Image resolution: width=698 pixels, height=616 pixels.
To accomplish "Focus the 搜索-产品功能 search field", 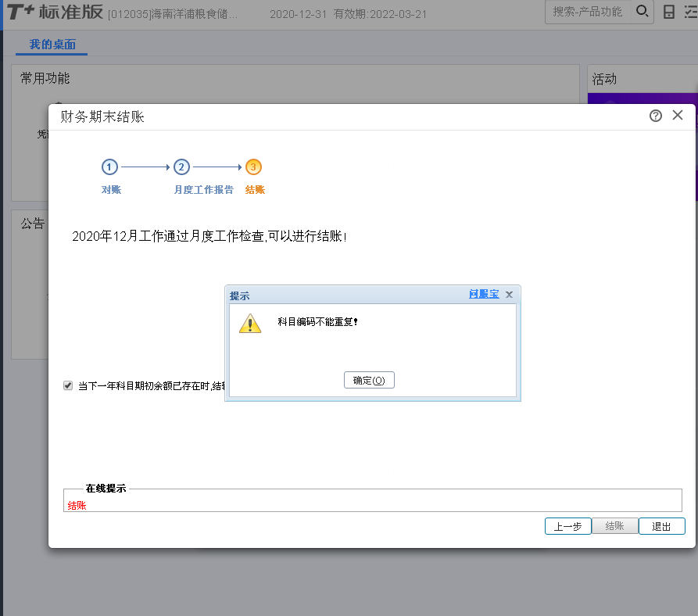I will (587, 12).
